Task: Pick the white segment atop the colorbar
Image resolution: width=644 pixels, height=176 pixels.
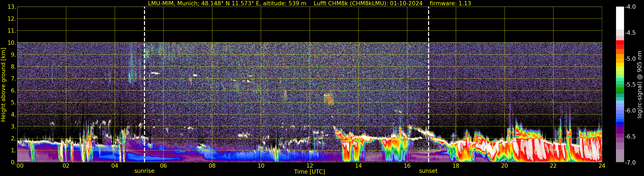Action: 620,18
